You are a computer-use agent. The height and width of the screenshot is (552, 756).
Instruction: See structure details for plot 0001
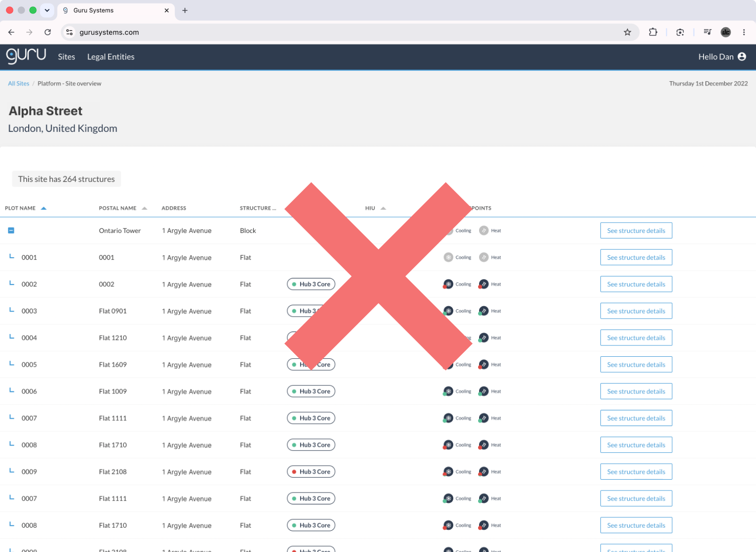(x=636, y=257)
